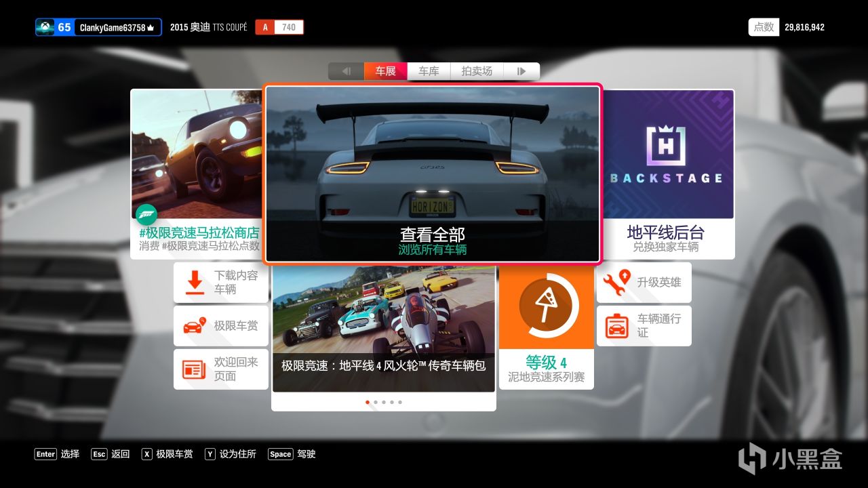
Task: Open 等级 4 泥地竞速系列赛 tile
Action: [547, 327]
